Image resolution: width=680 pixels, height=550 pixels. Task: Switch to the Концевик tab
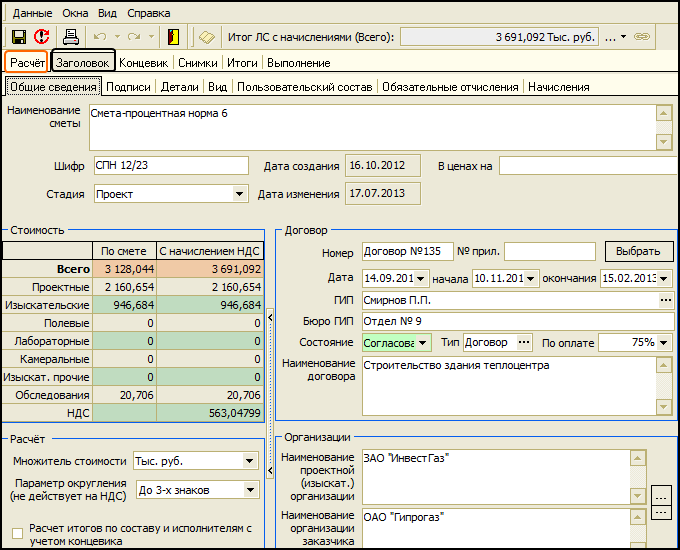click(x=143, y=63)
